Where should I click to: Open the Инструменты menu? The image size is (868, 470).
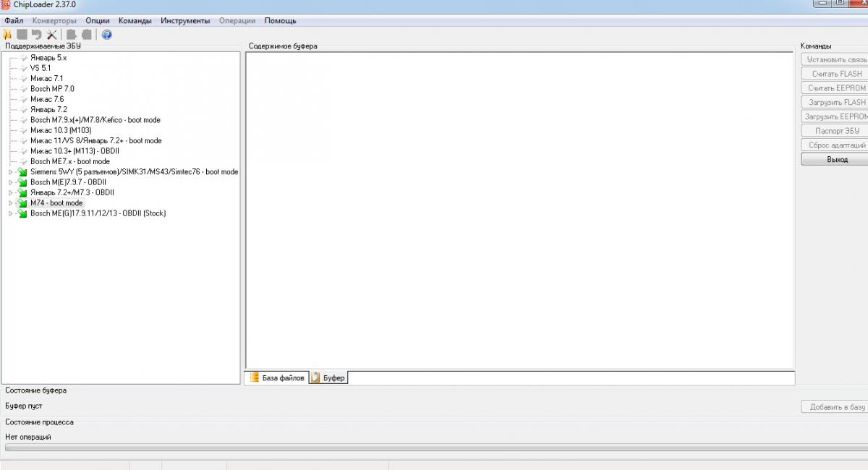[x=186, y=21]
